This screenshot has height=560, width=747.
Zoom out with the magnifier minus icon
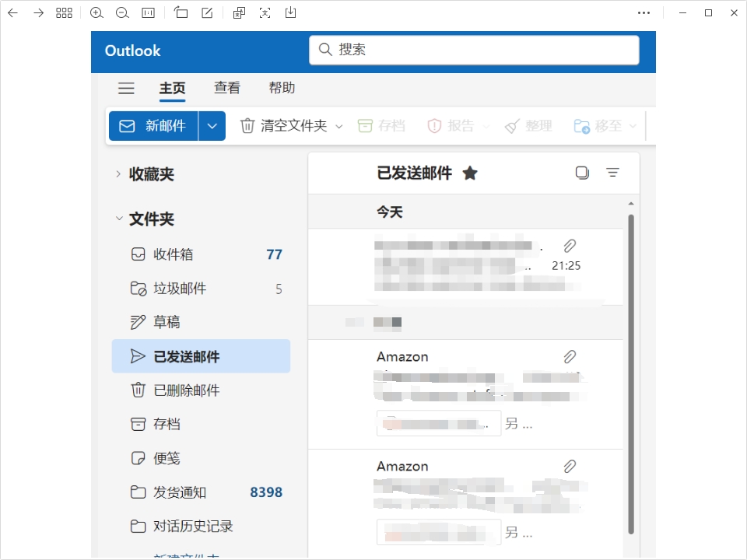pyautogui.click(x=122, y=13)
